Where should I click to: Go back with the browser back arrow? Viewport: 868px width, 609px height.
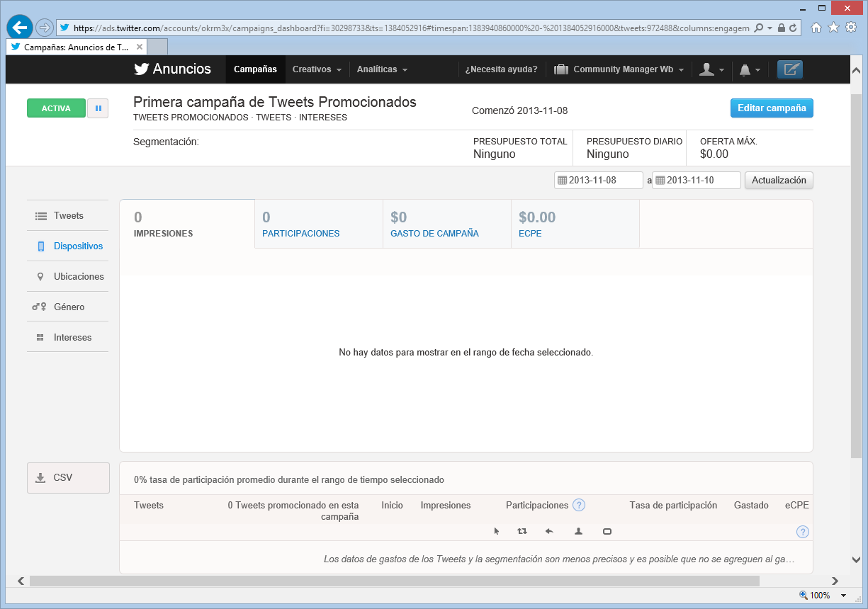[x=20, y=28]
